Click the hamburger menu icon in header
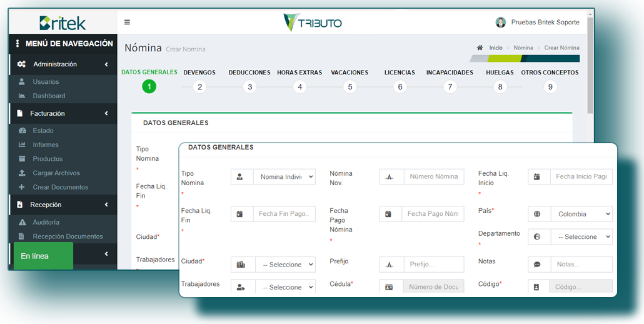The image size is (644, 324). pos(127,23)
